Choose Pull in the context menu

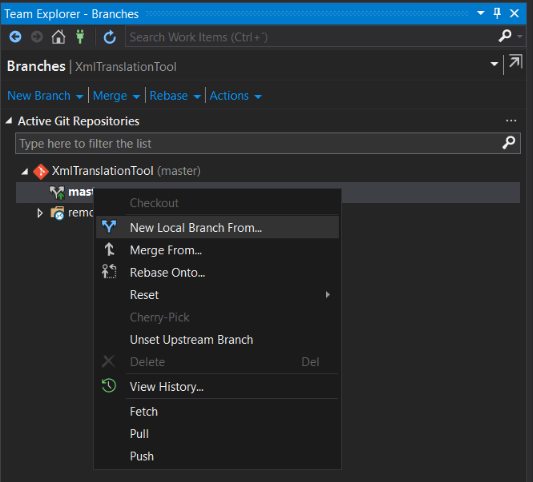[x=218, y=434]
